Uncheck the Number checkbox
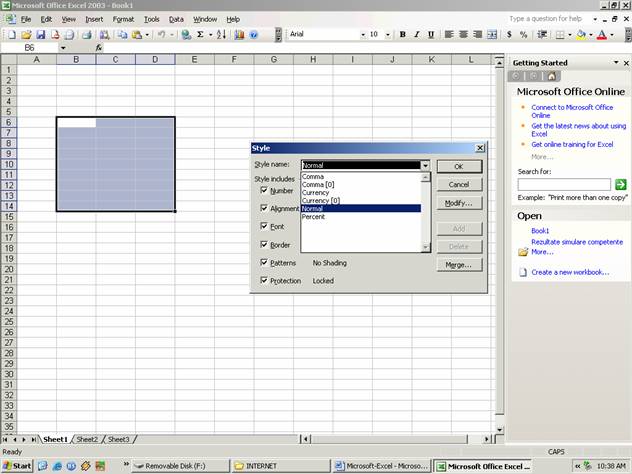632x474 pixels. click(x=264, y=190)
